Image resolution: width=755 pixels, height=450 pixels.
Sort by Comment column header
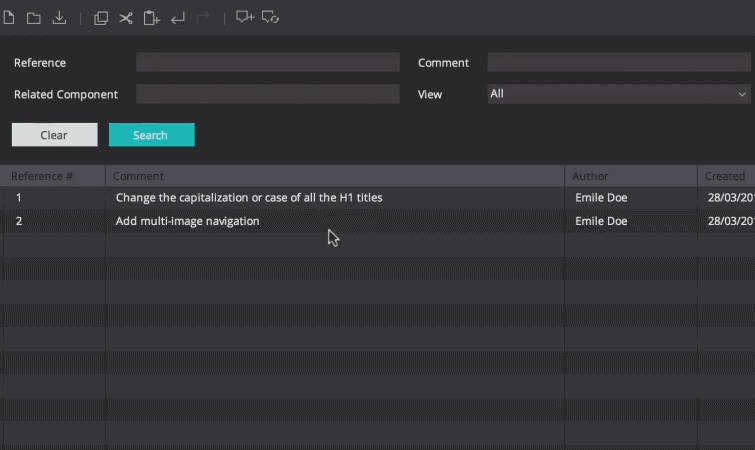pyautogui.click(x=335, y=176)
